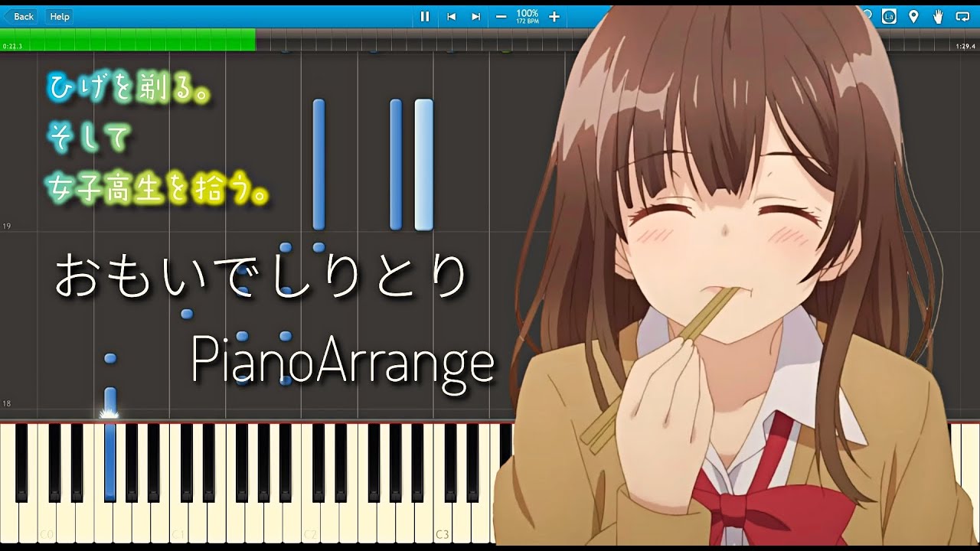The height and width of the screenshot is (551, 980).
Task: Open the hands settings icon
Action: coord(938,16)
